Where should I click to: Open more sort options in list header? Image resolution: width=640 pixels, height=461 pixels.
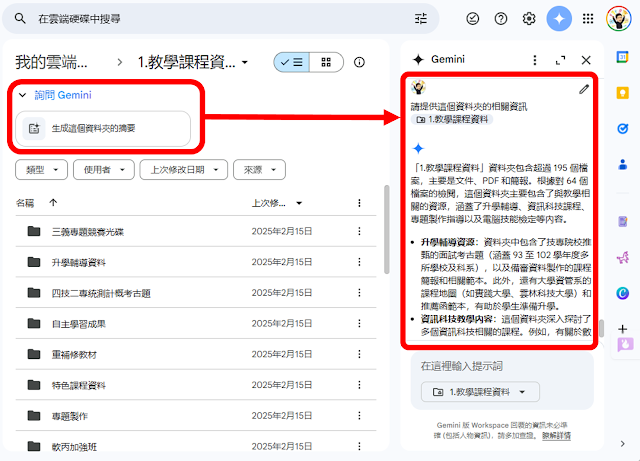pyautogui.click(x=359, y=203)
